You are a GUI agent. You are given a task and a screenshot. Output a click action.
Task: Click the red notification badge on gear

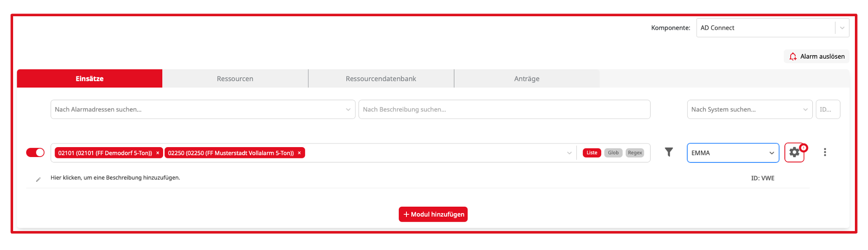pyautogui.click(x=803, y=148)
